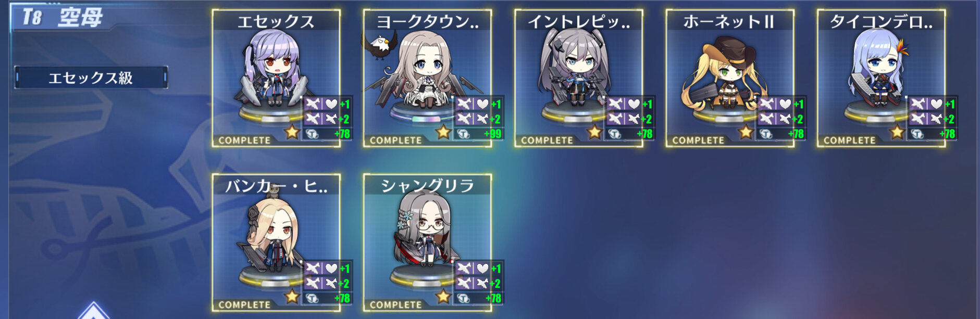
Task: Open the タイコンデロガ ship card
Action: click(x=881, y=78)
